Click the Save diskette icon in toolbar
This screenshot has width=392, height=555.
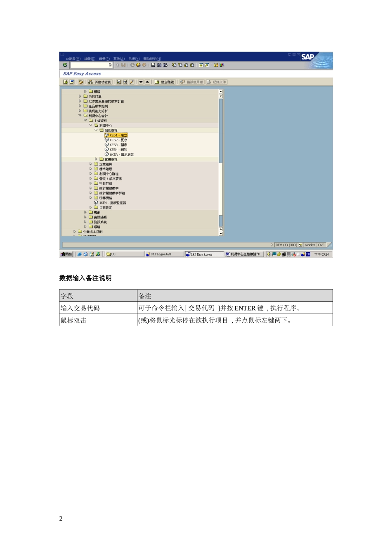[x=123, y=65]
